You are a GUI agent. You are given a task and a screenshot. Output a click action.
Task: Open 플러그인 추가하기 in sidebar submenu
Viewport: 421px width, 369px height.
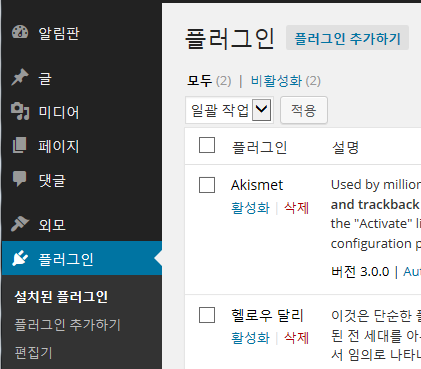click(67, 324)
